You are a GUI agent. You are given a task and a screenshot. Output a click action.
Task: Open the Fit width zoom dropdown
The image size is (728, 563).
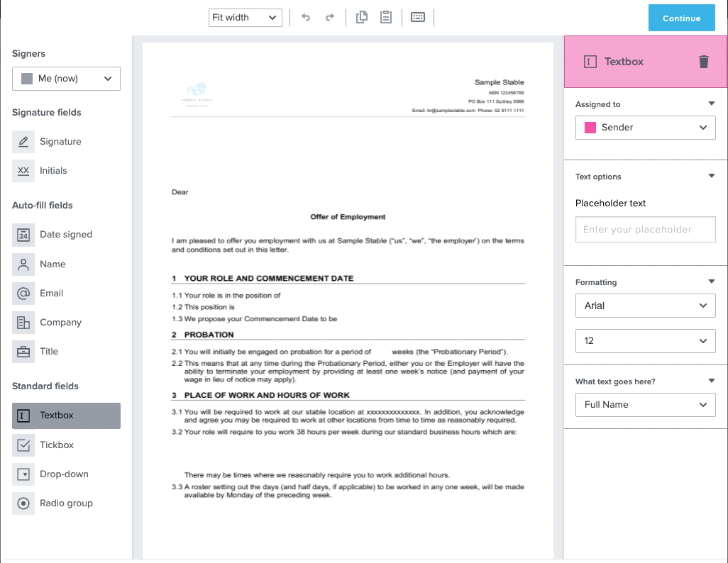[x=245, y=18]
